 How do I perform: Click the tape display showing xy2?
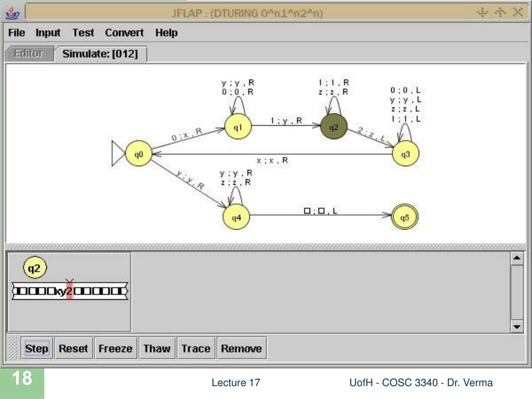point(70,291)
